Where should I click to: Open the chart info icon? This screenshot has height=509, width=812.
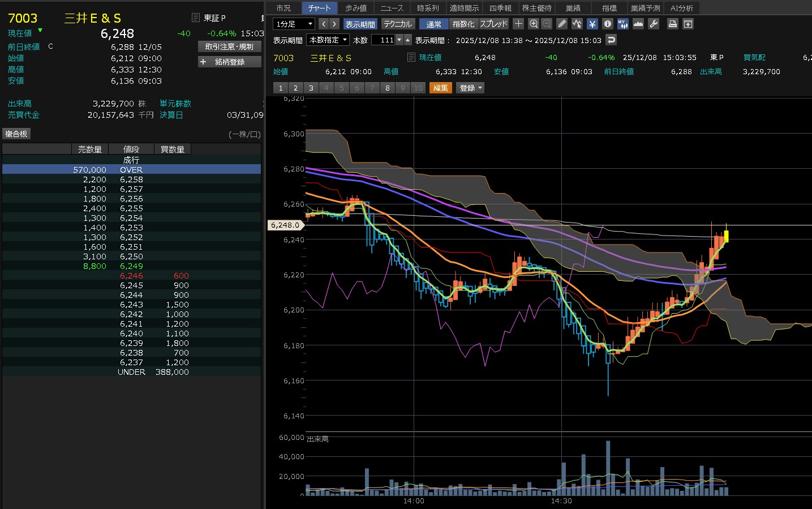(607, 24)
